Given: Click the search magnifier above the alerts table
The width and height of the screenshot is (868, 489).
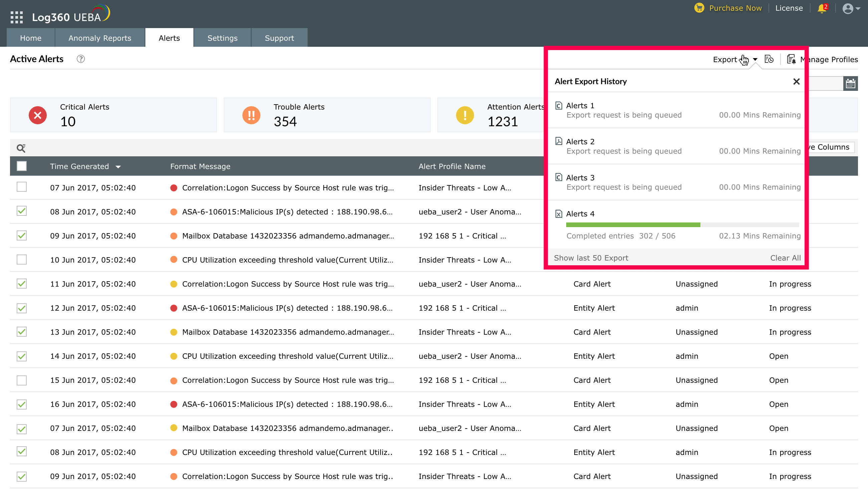Looking at the screenshot, I should pyautogui.click(x=21, y=148).
